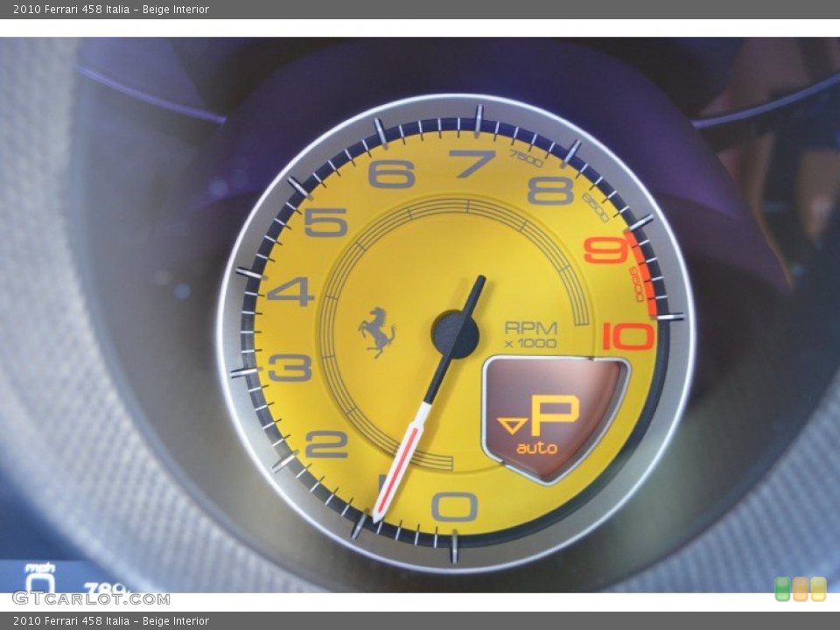Click the small '8500' marking

pos(596,208)
